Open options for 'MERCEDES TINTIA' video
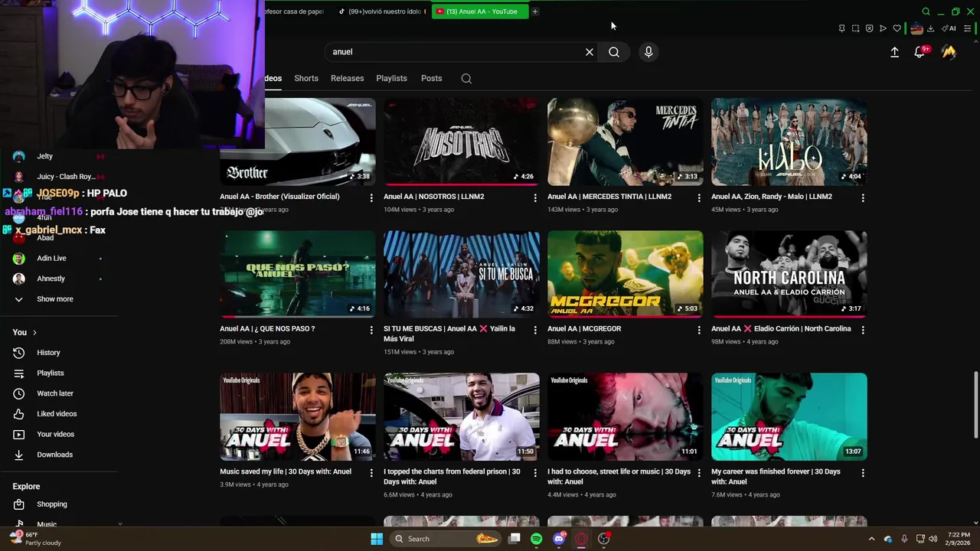The height and width of the screenshot is (551, 980). pos(698,197)
